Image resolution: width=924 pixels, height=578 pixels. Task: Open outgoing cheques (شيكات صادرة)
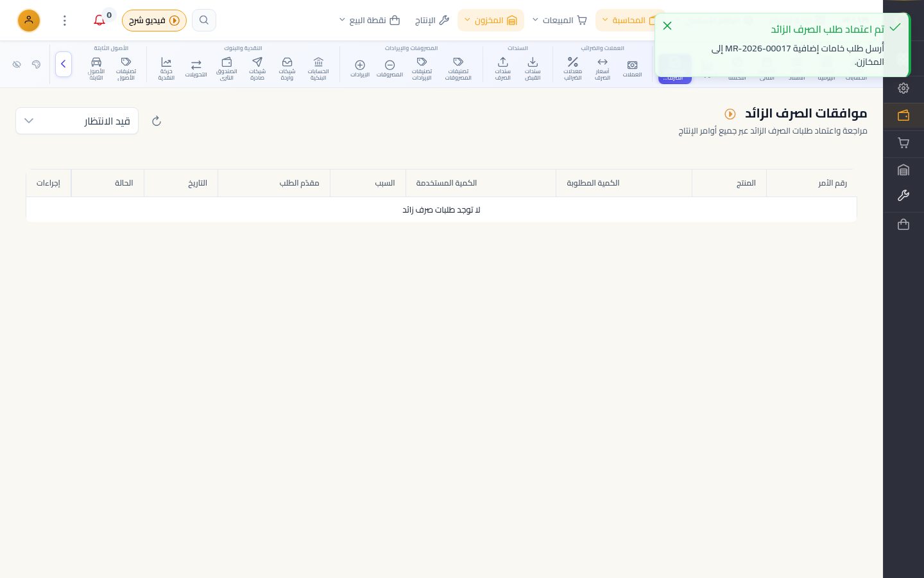pos(257,68)
